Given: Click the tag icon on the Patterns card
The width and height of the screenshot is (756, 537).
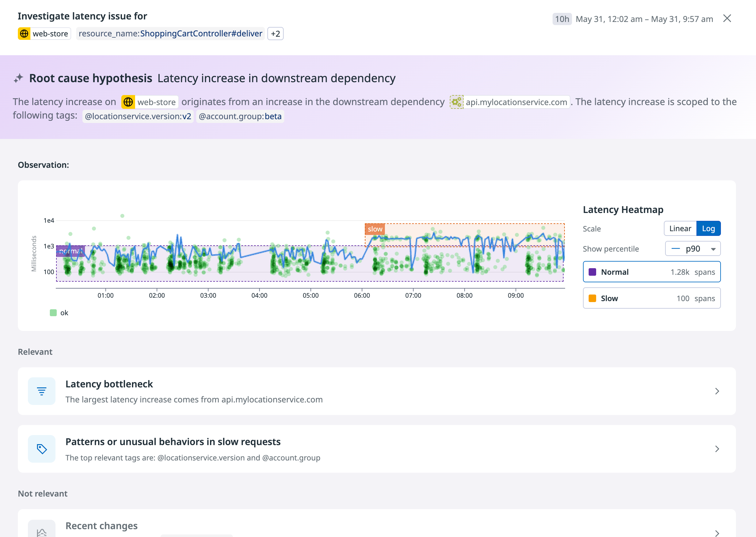Looking at the screenshot, I should pos(41,449).
